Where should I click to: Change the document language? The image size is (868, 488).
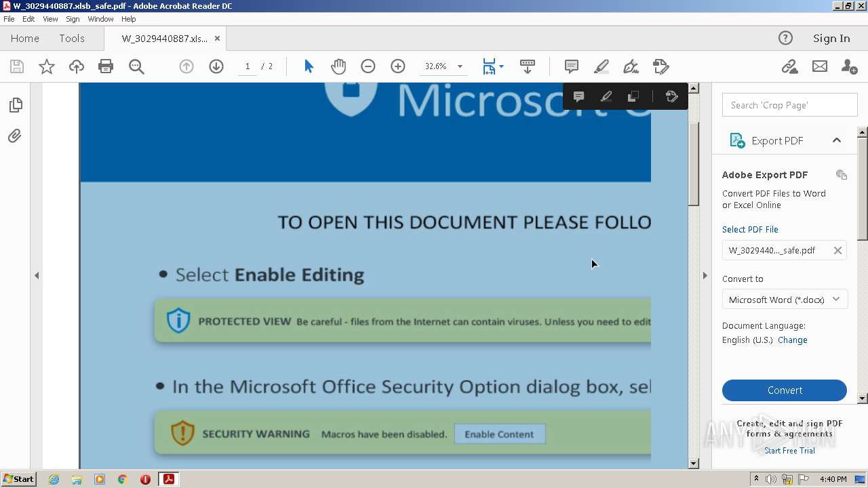(792, 340)
